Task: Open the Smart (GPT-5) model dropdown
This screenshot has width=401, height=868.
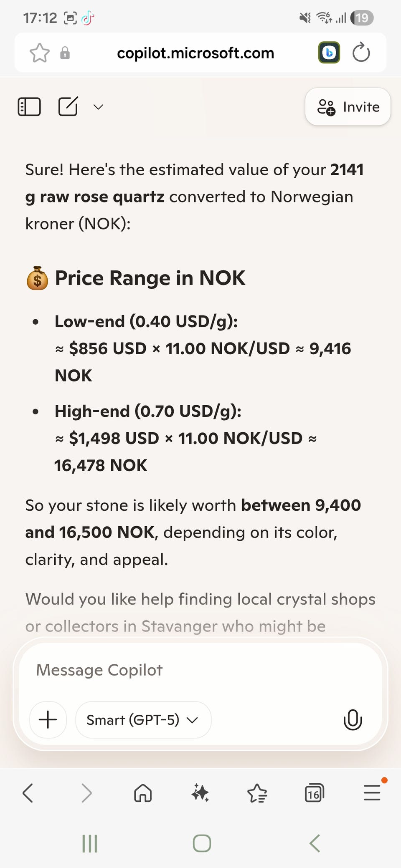Action: pyautogui.click(x=143, y=719)
